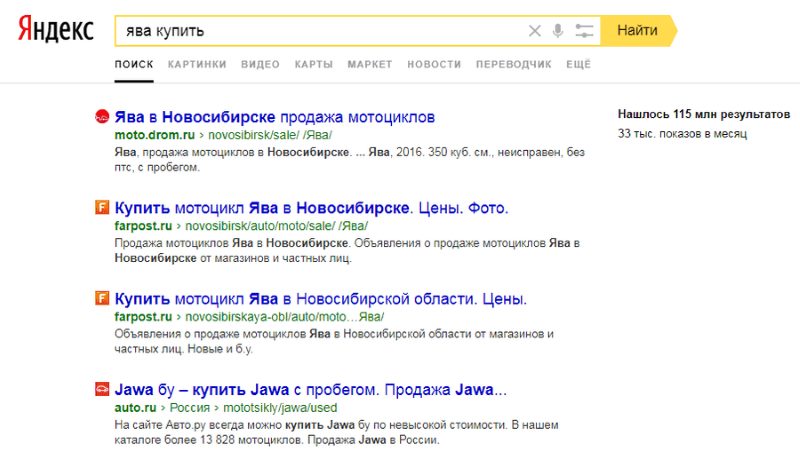The width and height of the screenshot is (800, 453).
Task: Select the Поиск tab
Action: [134, 64]
